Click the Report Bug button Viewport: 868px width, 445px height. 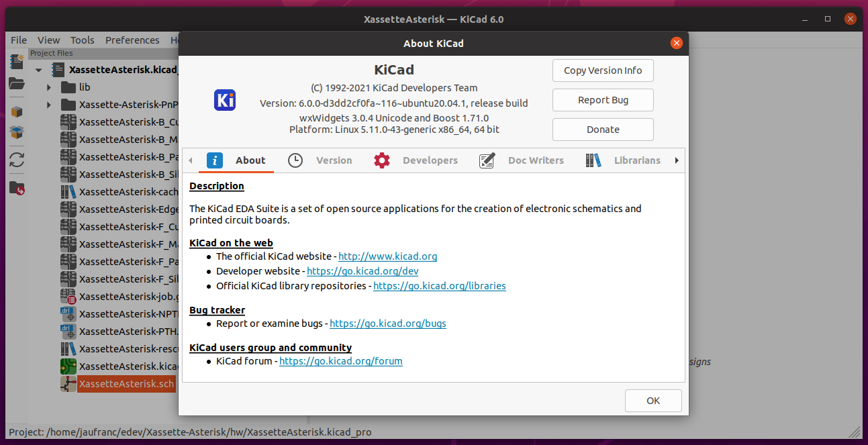603,100
